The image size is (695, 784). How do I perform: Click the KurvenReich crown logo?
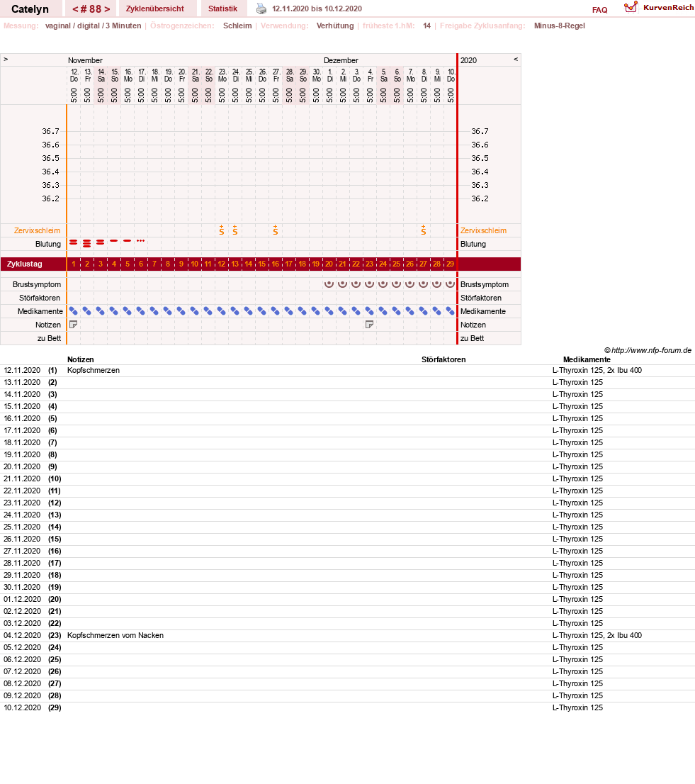[631, 7]
